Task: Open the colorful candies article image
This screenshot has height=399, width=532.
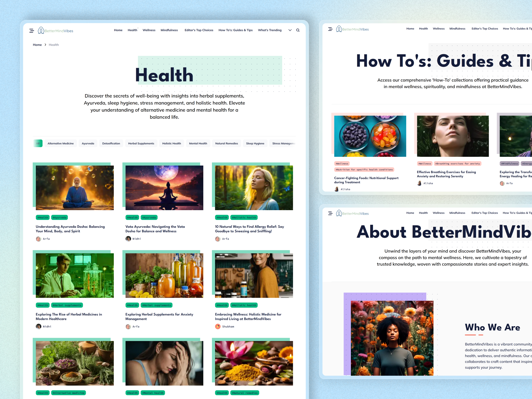Action: click(x=370, y=136)
